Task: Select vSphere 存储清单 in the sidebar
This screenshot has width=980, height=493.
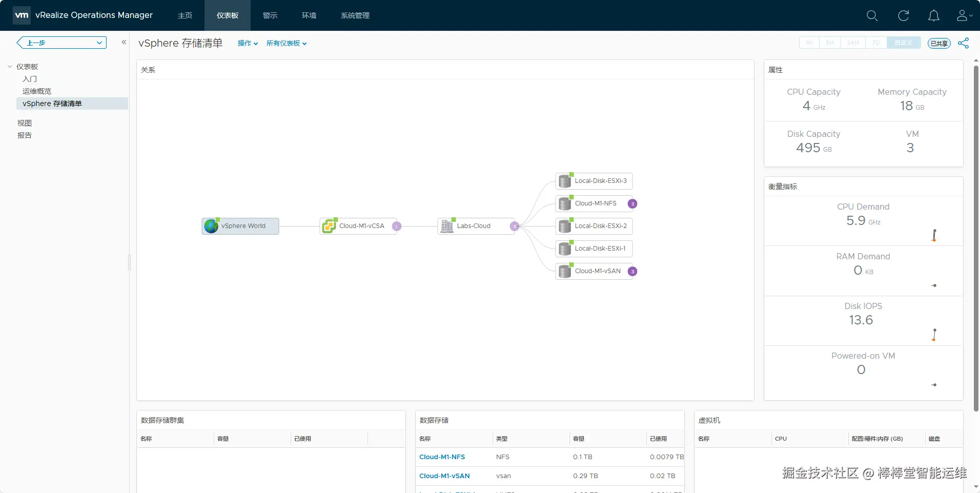Action: coord(72,104)
